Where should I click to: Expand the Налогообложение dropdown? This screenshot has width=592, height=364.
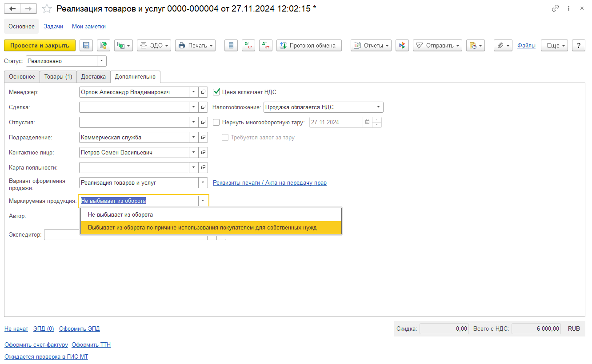click(379, 107)
